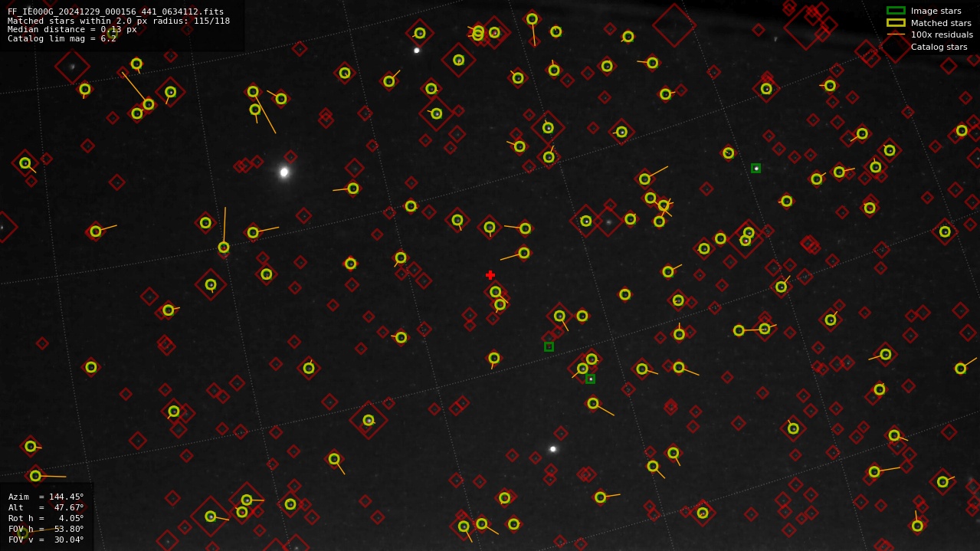The image size is (980, 551).
Task: Click the 'Image stars' legend label
Action: (936, 11)
